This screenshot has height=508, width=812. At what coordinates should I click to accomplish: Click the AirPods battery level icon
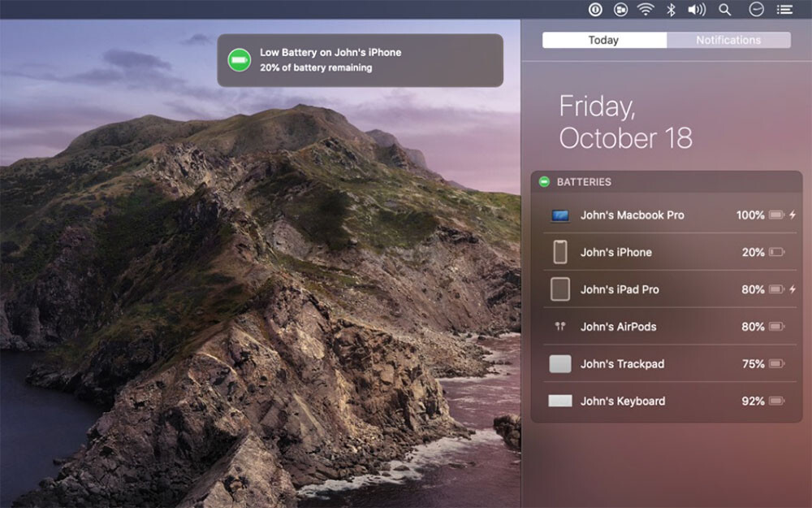click(x=776, y=327)
